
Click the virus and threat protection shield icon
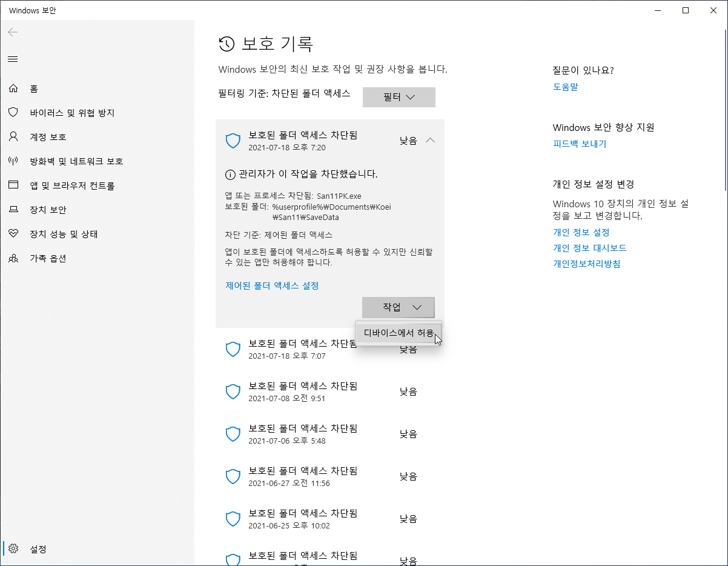[13, 113]
